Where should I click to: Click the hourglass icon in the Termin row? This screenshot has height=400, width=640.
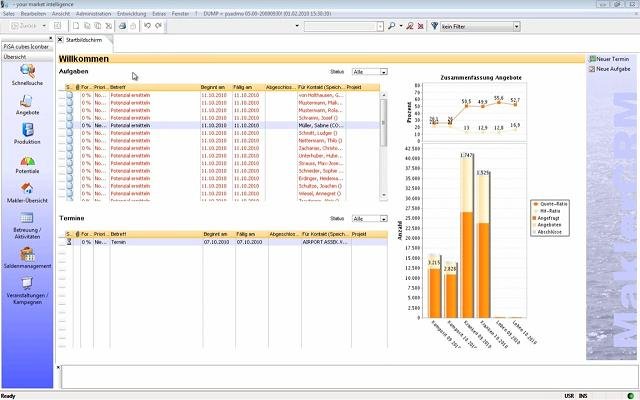pyautogui.click(x=69, y=242)
